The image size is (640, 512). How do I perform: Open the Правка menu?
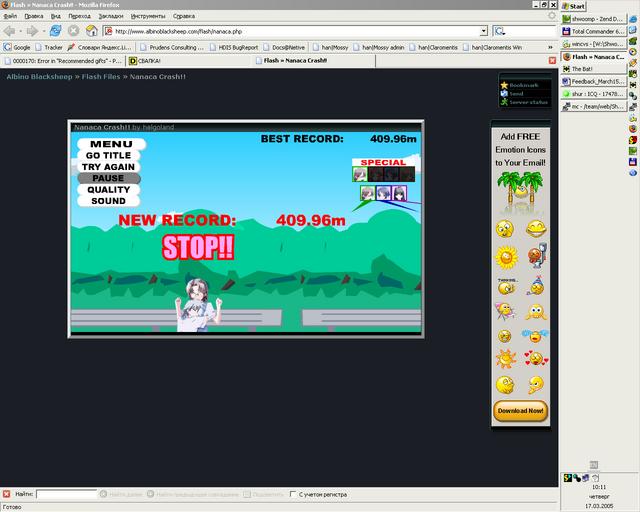(33, 16)
